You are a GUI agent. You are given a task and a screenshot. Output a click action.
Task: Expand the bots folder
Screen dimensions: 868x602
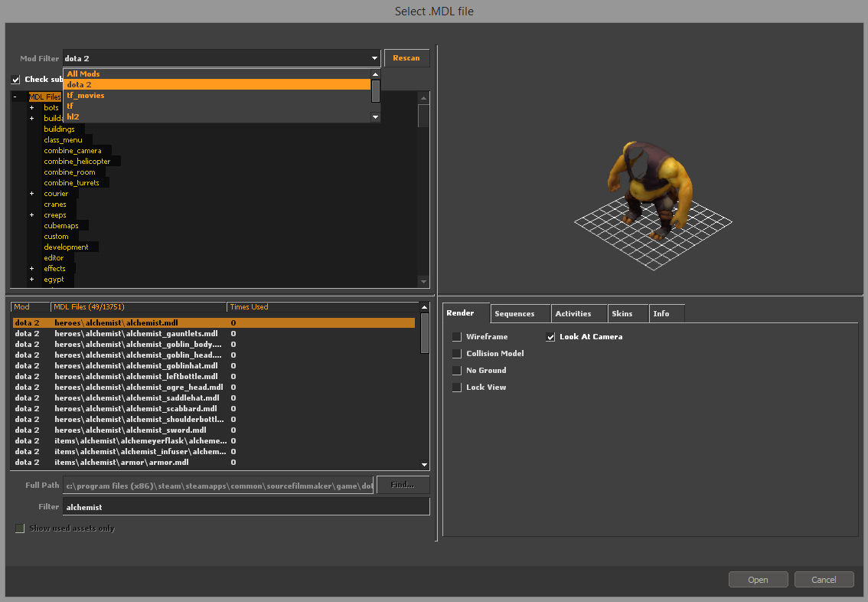[31, 107]
